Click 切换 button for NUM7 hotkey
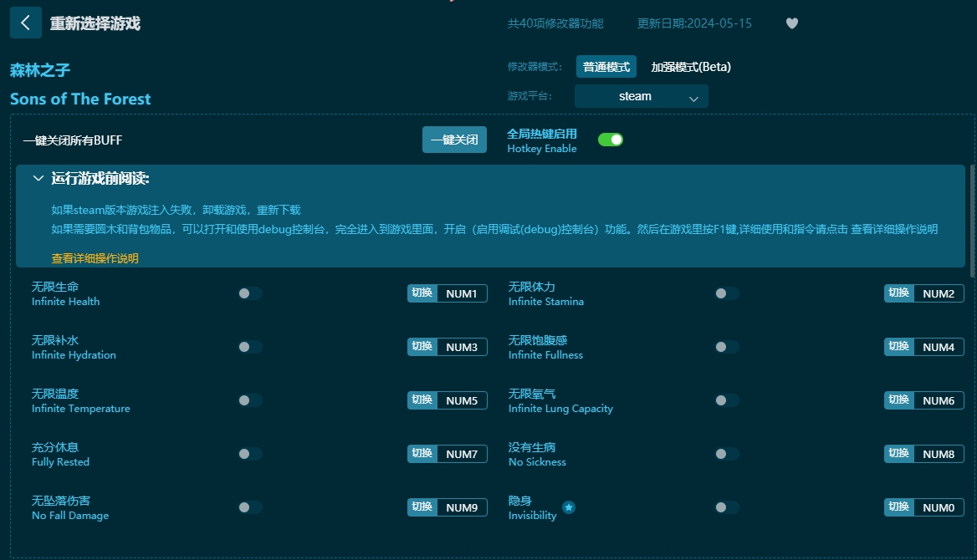Viewport: 977px width, 560px height. 422,454
